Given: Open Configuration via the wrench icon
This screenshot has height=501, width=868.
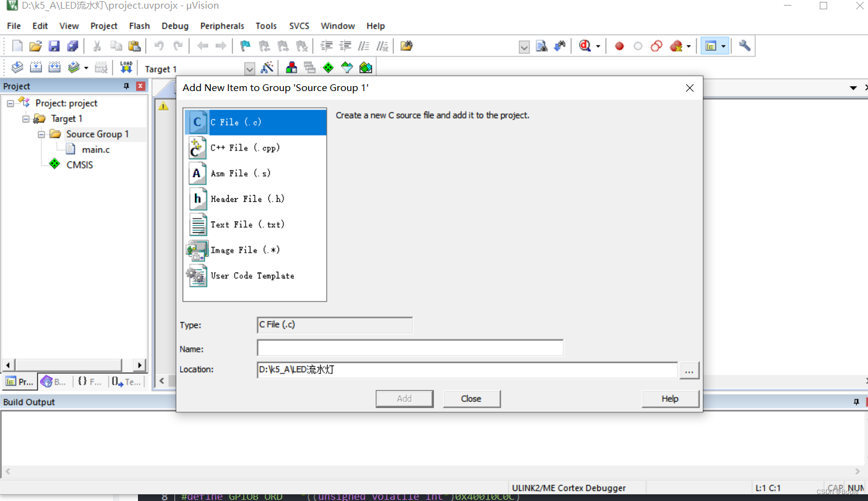Looking at the screenshot, I should click(745, 46).
